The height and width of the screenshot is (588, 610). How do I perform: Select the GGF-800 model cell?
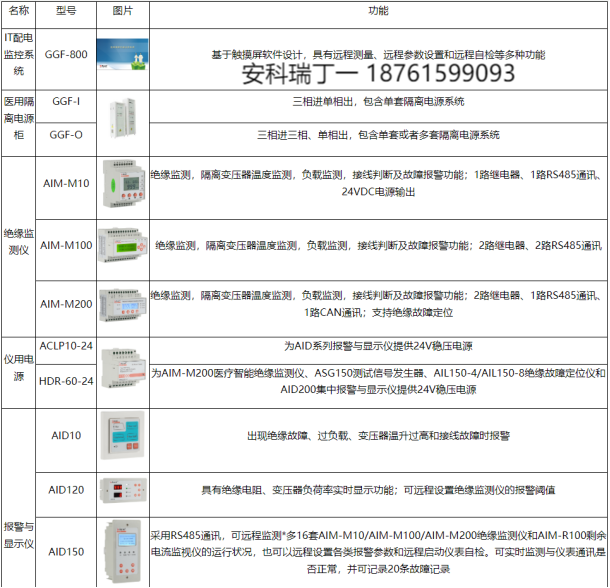tap(66, 59)
